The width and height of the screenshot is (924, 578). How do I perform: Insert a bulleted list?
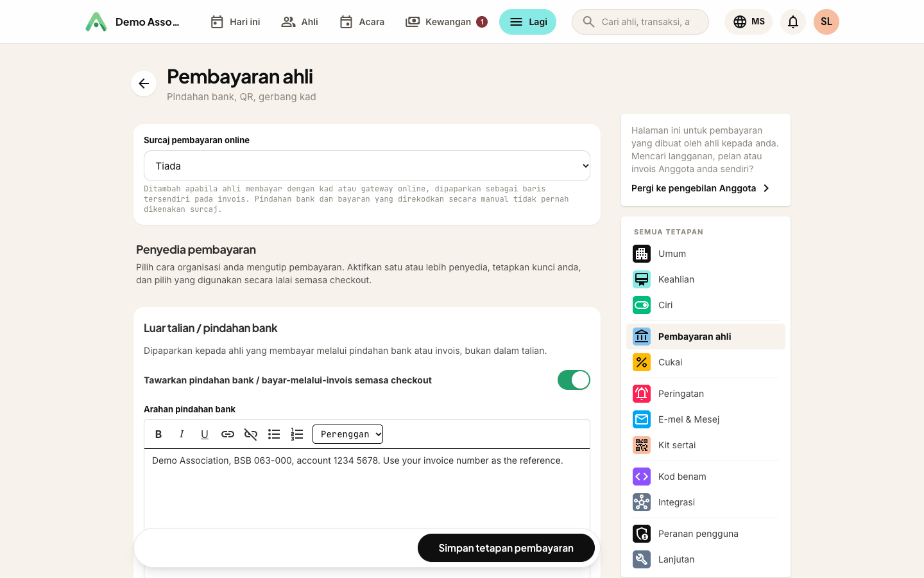click(x=274, y=434)
